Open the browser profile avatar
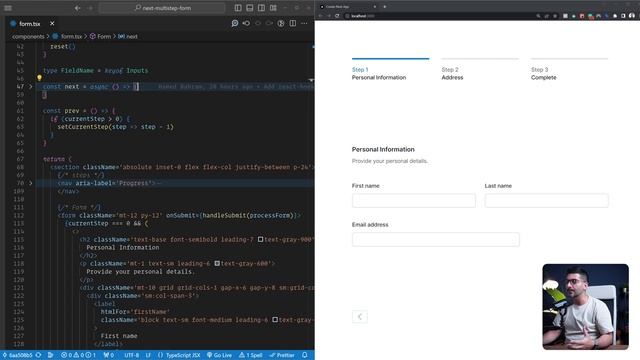 pyautogui.click(x=632, y=16)
